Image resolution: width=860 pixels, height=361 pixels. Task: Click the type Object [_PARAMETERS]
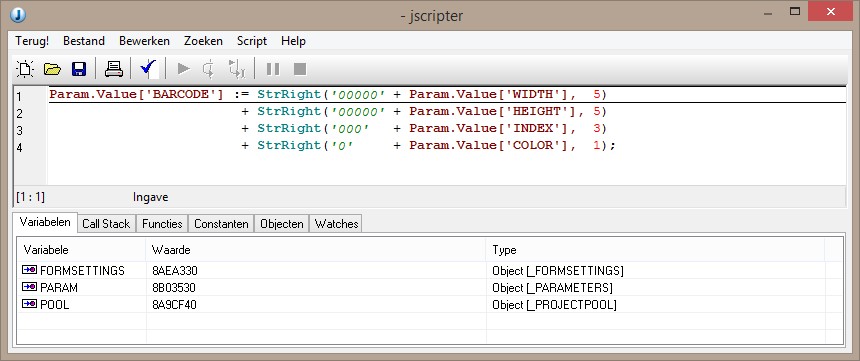tap(552, 287)
